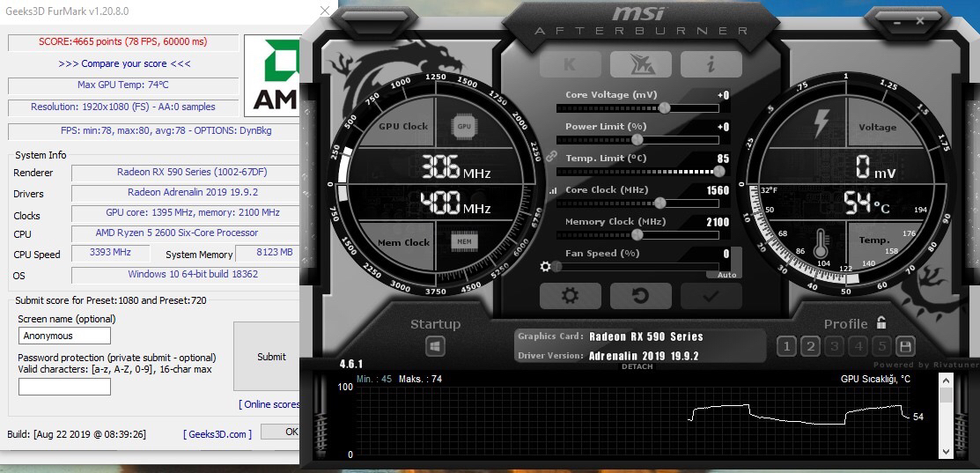
Task: Adjust Temp. Limit slider handle
Action: point(719,171)
